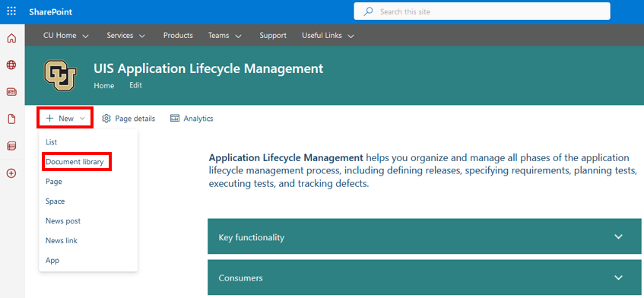Image resolution: width=644 pixels, height=298 pixels.
Task: Click the Home link under site title
Action: pyautogui.click(x=104, y=86)
